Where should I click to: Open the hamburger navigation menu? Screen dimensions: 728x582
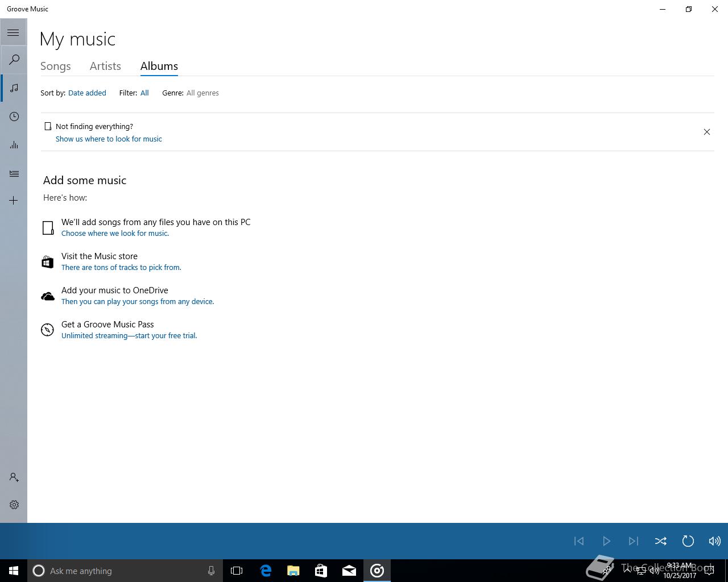[x=13, y=32]
